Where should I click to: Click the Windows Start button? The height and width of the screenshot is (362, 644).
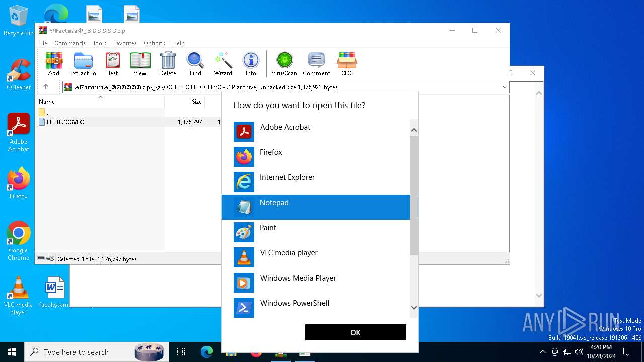pyautogui.click(x=12, y=352)
